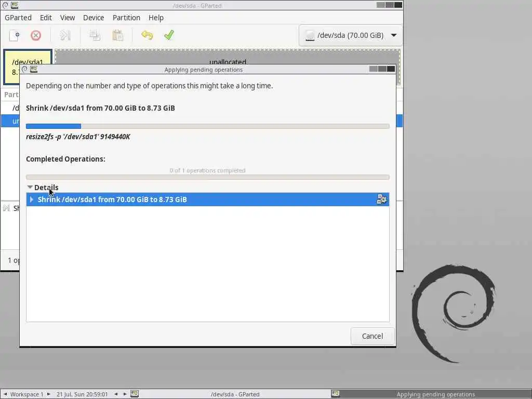This screenshot has height=399, width=532.
Task: Open the Edit menu
Action: (46, 18)
